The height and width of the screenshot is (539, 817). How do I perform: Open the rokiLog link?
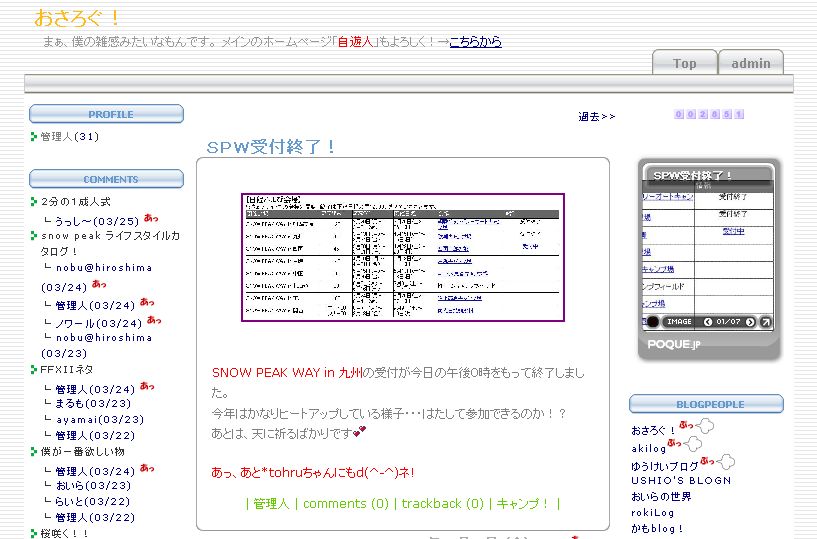tap(652, 512)
